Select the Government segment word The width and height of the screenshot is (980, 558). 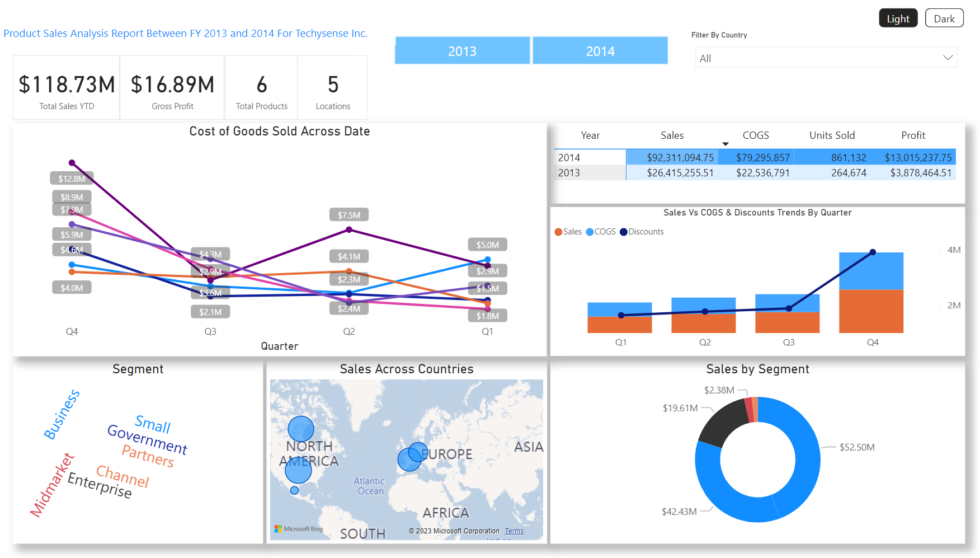(x=147, y=440)
